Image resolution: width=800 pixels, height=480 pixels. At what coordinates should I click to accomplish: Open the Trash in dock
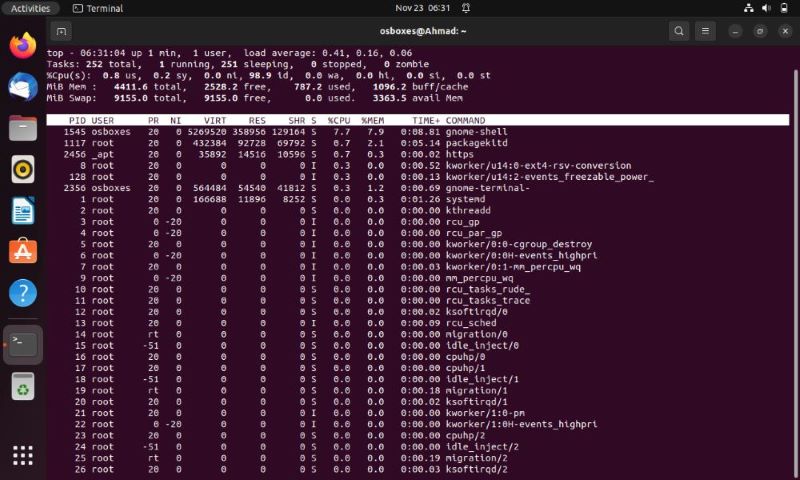(23, 386)
